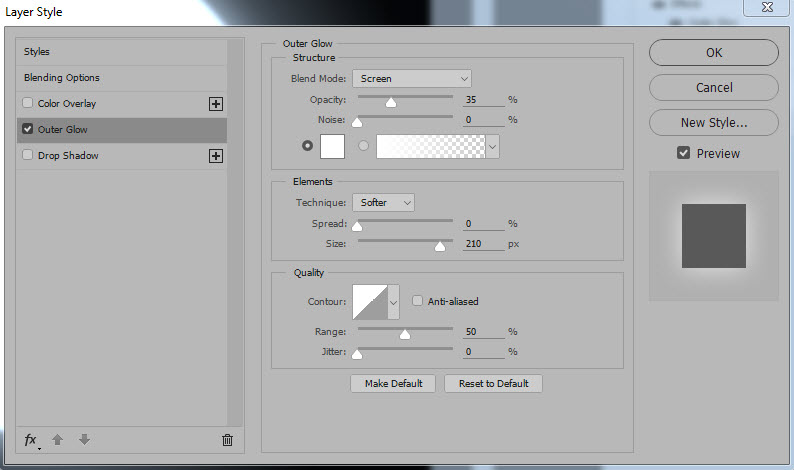Close the Layer Style dialog
The height and width of the screenshot is (470, 794).
(x=768, y=7)
